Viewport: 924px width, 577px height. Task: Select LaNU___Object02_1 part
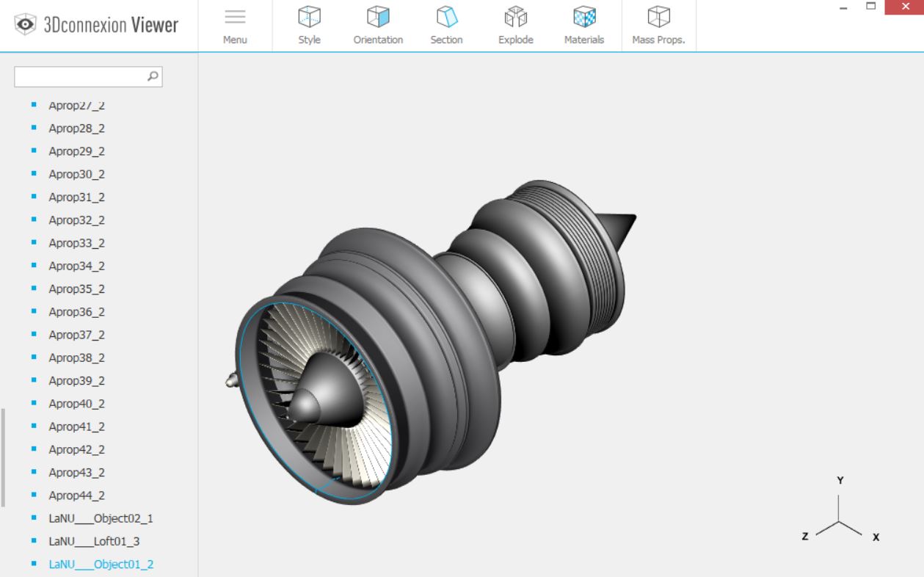pos(101,518)
